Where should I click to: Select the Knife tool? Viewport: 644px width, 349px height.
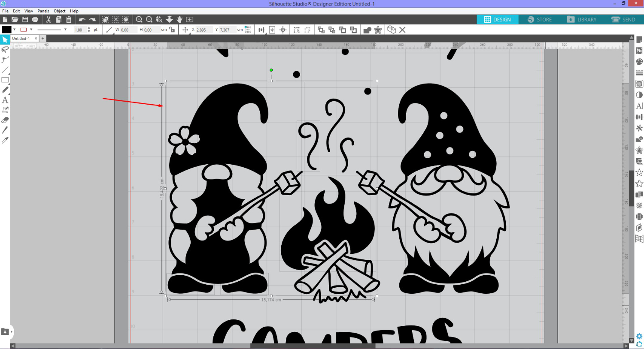pyautogui.click(x=5, y=130)
